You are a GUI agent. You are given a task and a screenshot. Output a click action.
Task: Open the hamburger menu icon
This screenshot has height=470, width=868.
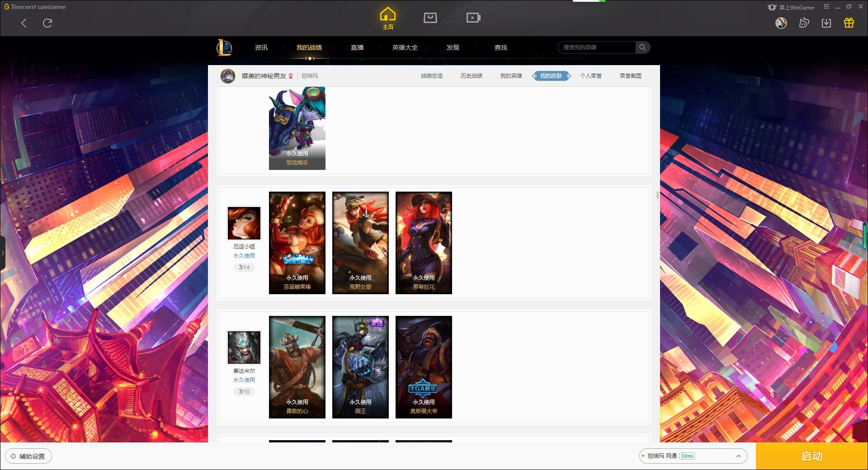click(826, 7)
